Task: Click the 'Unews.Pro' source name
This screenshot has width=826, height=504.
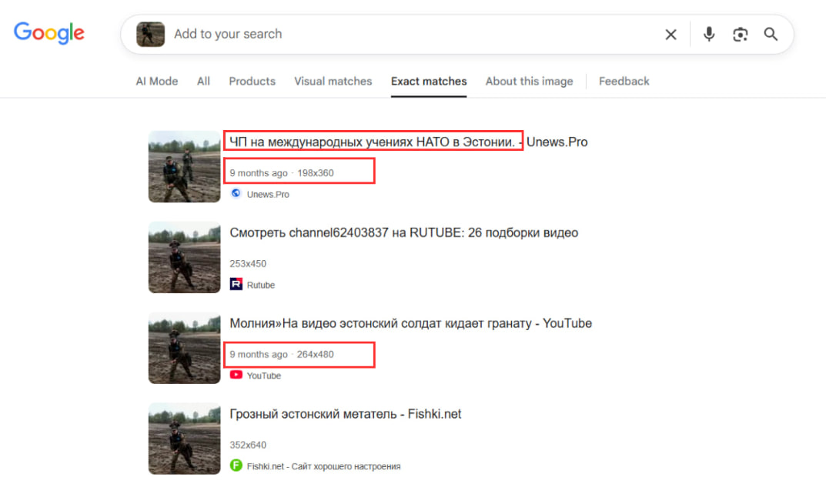Action: click(x=268, y=195)
